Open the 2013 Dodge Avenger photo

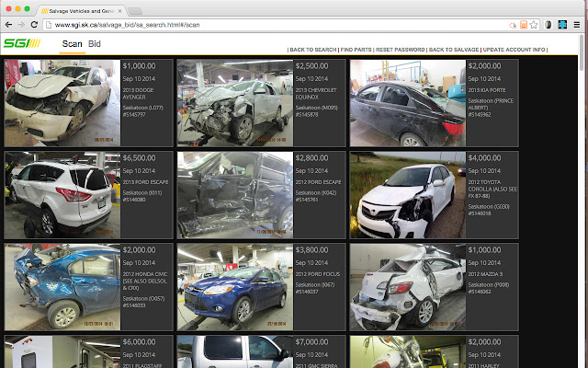point(62,103)
